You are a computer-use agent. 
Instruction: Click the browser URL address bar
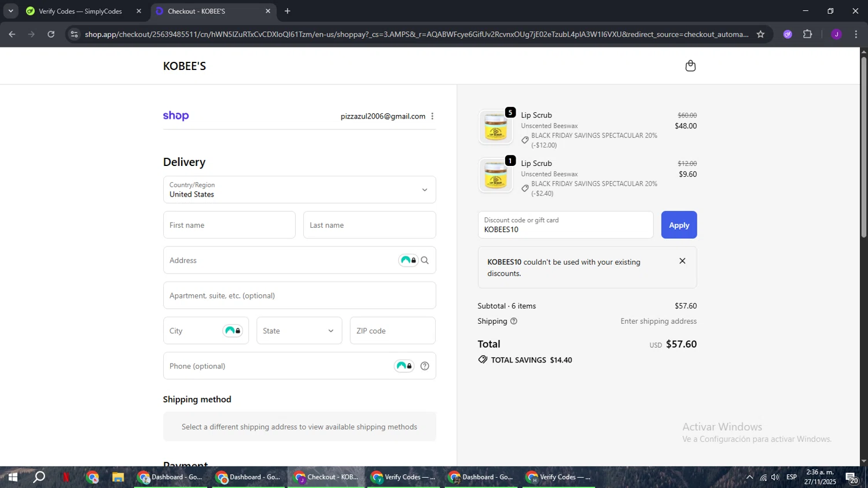(417, 34)
